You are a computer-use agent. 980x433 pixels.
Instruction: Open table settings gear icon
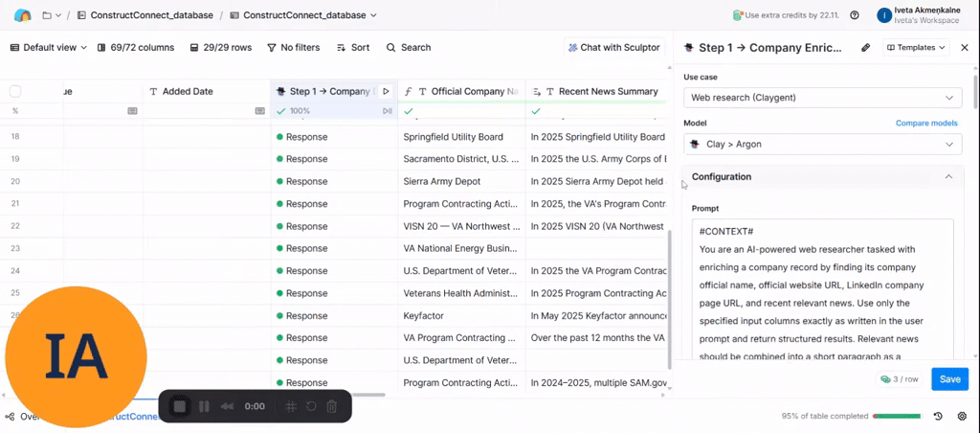pos(962,417)
